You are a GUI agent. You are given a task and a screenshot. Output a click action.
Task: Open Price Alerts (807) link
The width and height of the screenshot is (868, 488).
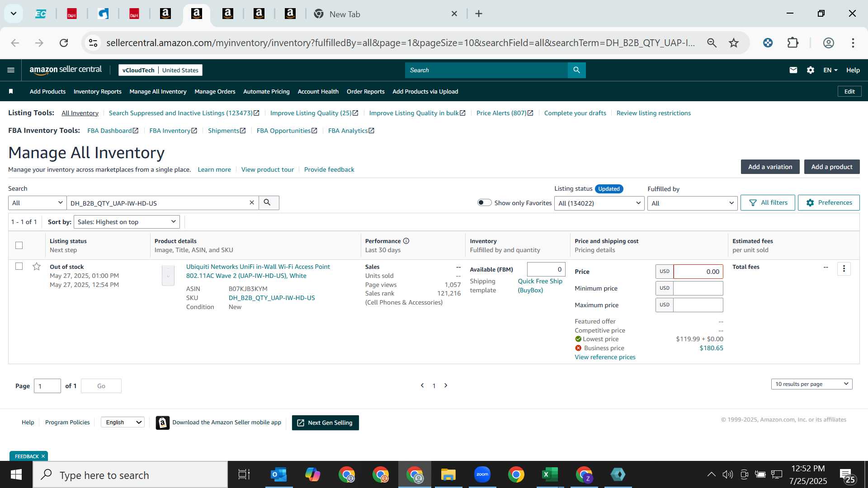pos(505,113)
